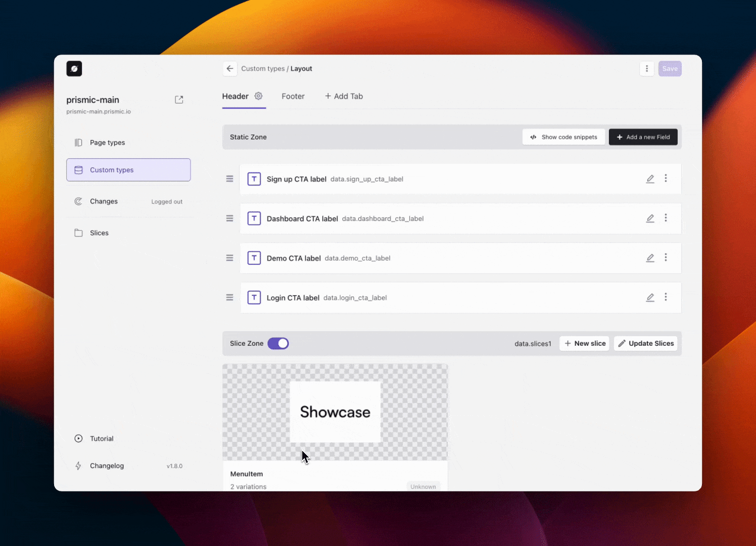Click the Prismic logo icon

pyautogui.click(x=74, y=69)
